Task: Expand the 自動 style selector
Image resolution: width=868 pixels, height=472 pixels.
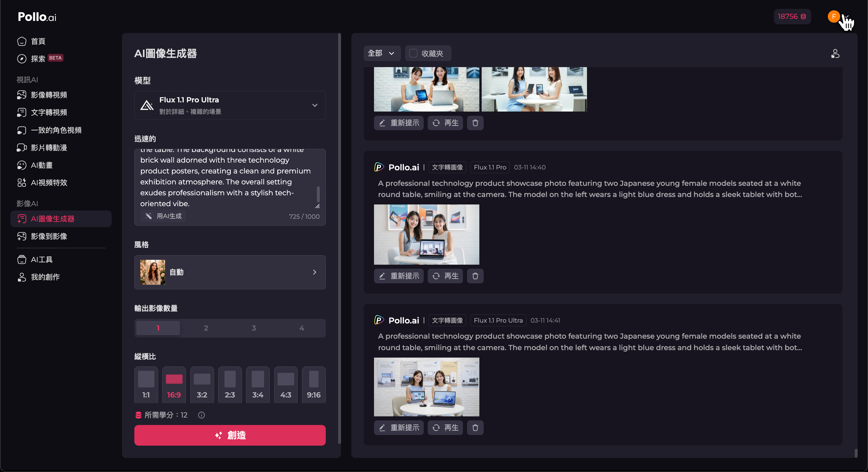Action: [230, 272]
